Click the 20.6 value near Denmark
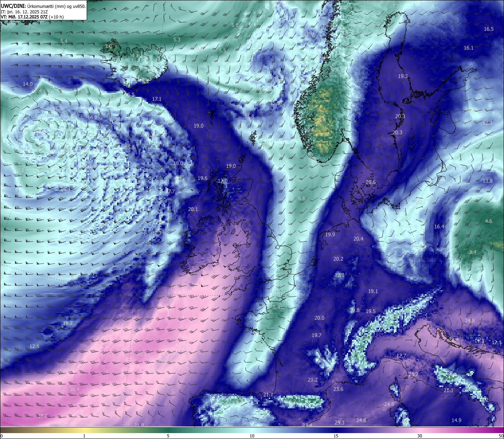This screenshot has width=504, height=439. tap(371, 182)
